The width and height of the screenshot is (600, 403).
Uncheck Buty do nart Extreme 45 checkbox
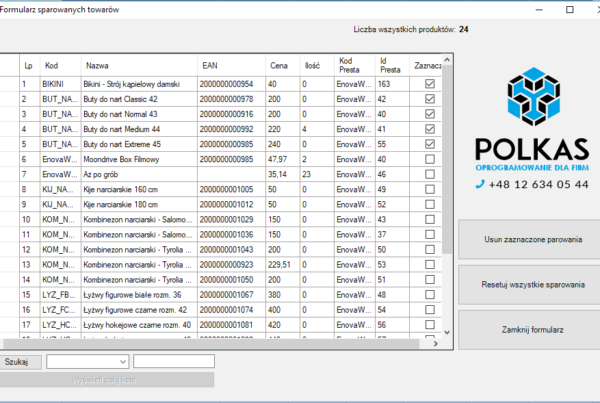429,144
